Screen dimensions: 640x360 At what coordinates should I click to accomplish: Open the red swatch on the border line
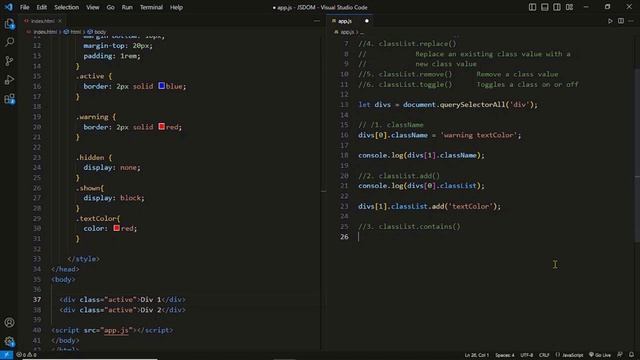tap(162, 127)
